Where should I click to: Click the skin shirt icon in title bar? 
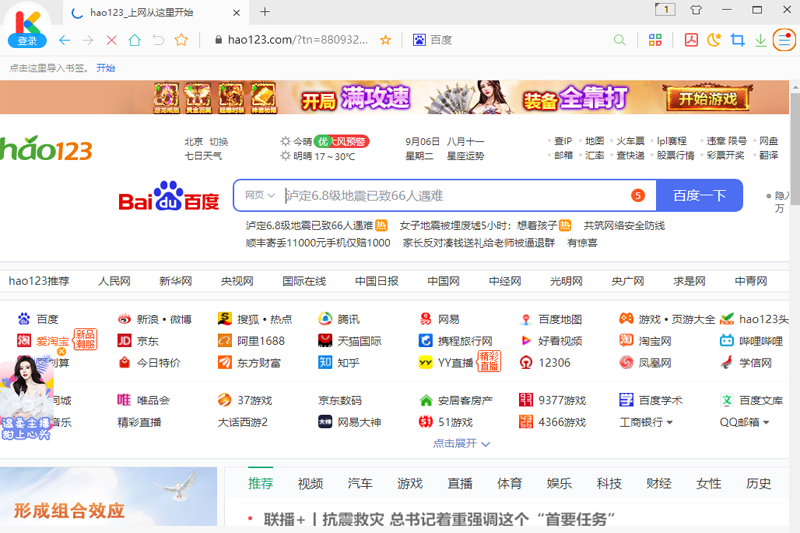[x=696, y=11]
